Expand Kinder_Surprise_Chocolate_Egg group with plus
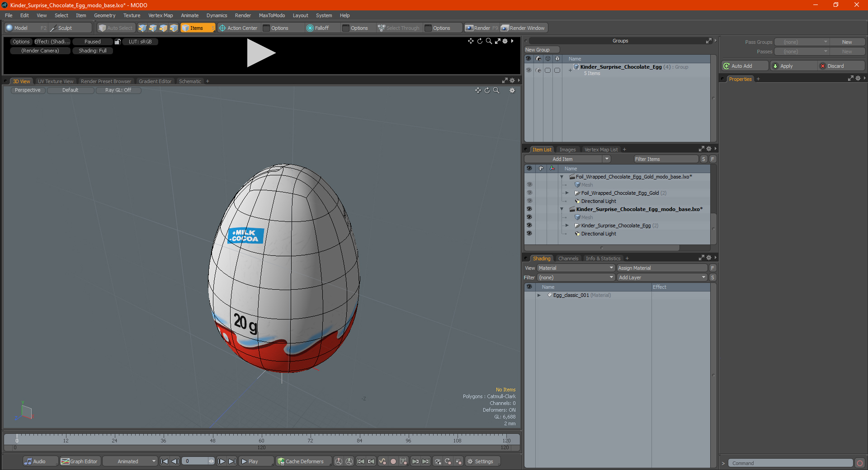 (570, 70)
